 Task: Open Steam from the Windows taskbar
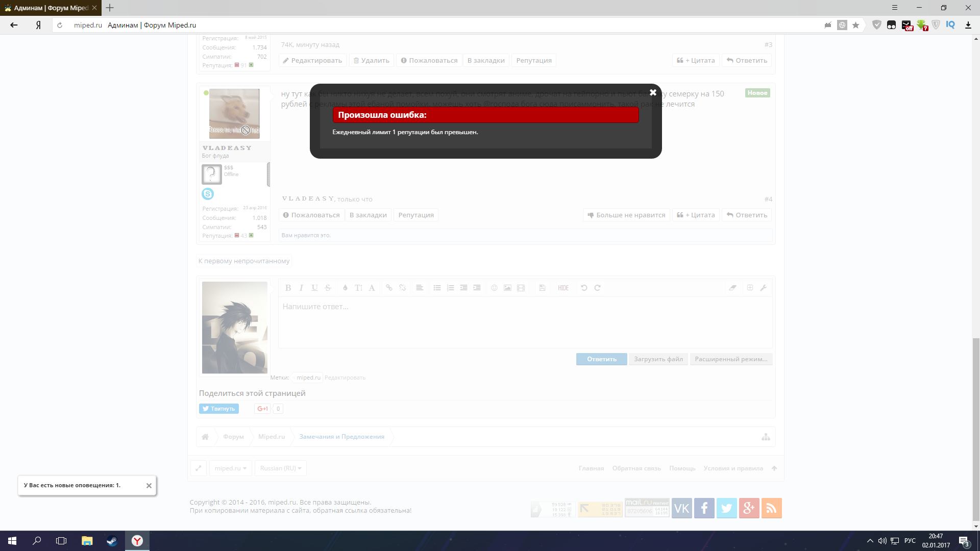click(112, 541)
